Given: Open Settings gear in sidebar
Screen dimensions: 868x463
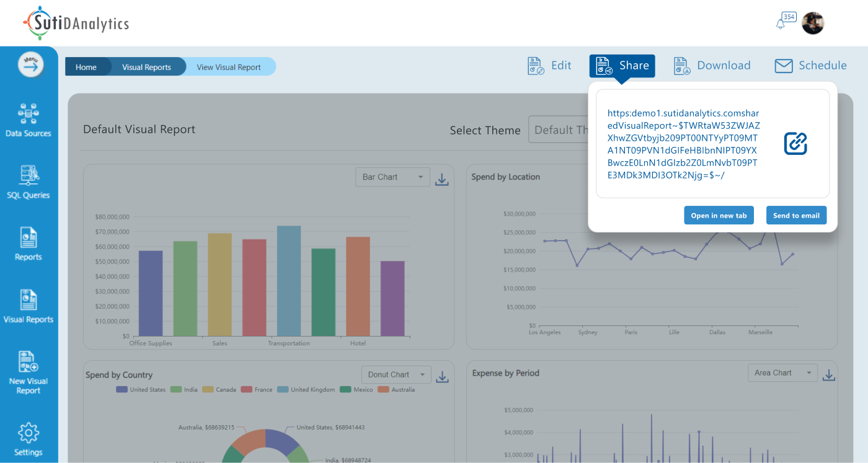Looking at the screenshot, I should pyautogui.click(x=29, y=439).
